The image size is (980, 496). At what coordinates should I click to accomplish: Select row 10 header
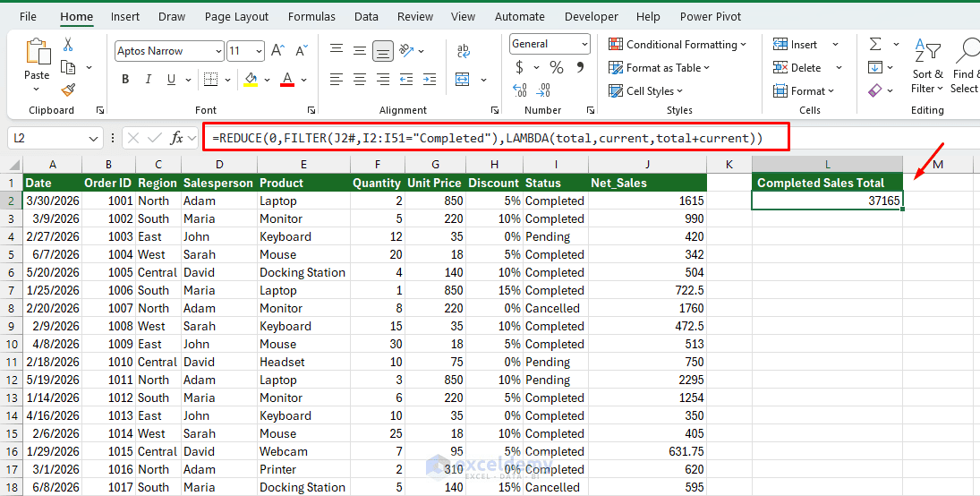[x=12, y=344]
